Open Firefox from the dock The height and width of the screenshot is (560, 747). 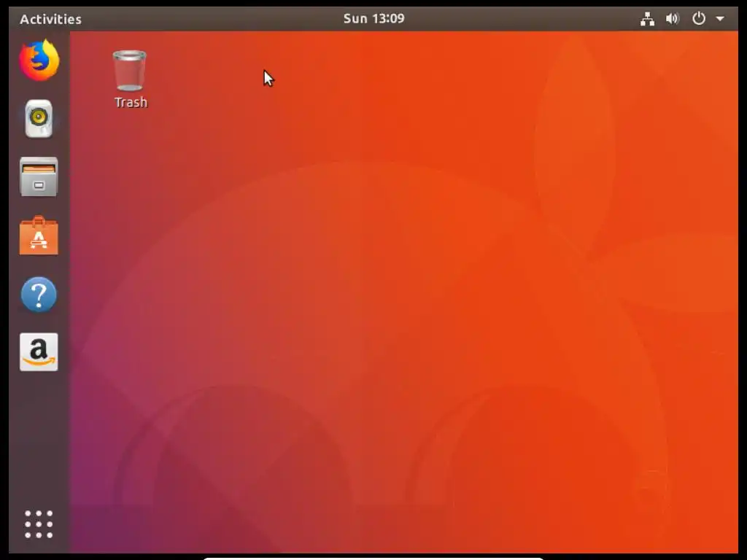[39, 60]
